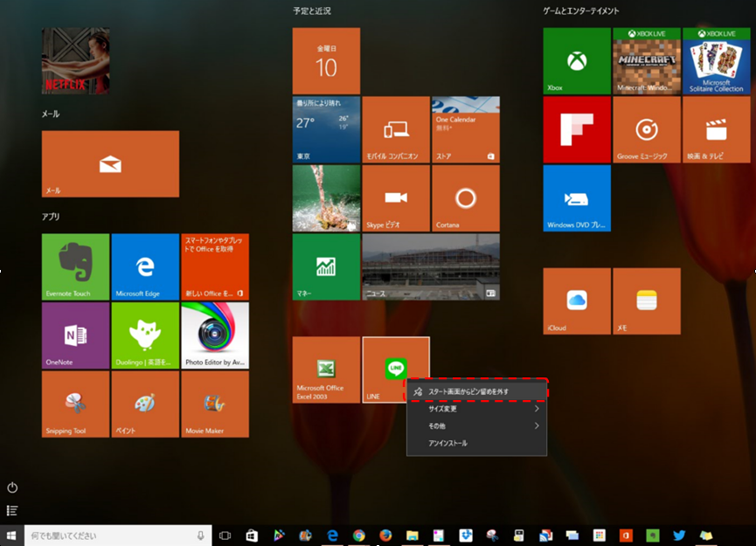Focus the Cortana search box
Image resolution: width=756 pixels, height=546 pixels.
(x=118, y=536)
